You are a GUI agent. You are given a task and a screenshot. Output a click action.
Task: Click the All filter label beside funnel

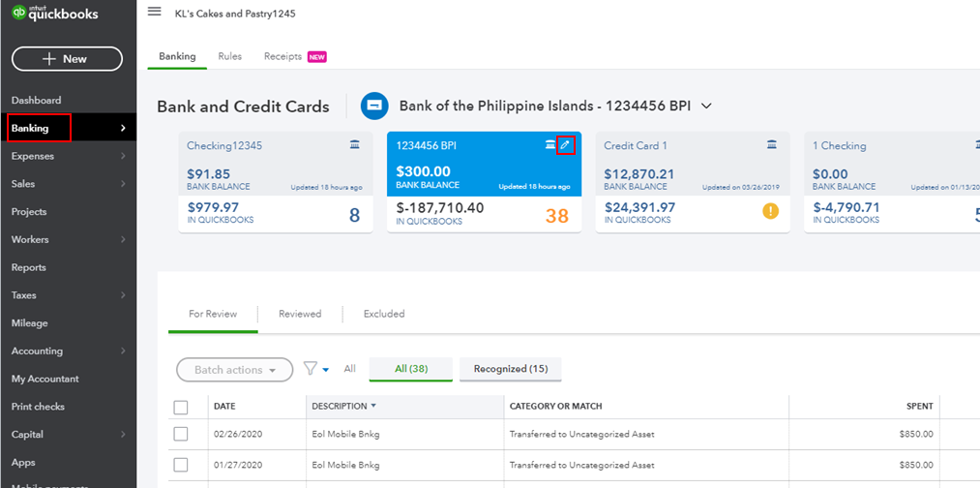pos(349,369)
